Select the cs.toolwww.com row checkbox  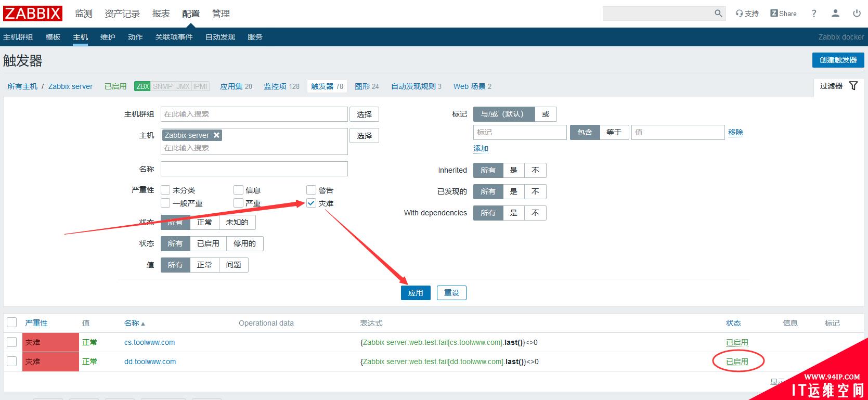12,342
